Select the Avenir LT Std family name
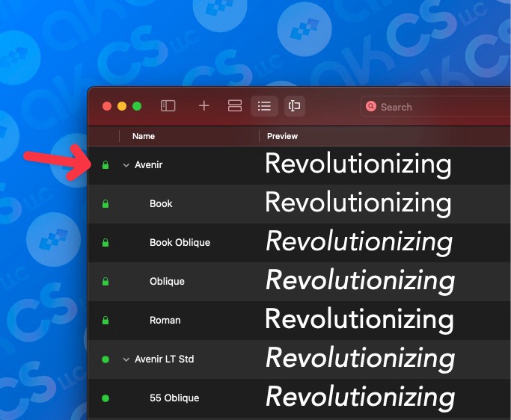Screen dimensions: 511x420 [165, 359]
